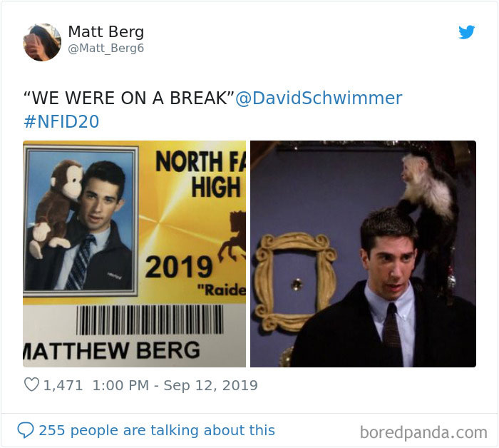Viewport: 499px width, 448px height.
Task: Click the speech bubble reply icon
Action: 26,430
